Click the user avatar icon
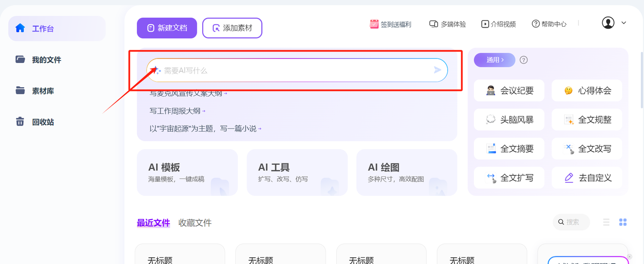644x264 pixels. click(608, 23)
